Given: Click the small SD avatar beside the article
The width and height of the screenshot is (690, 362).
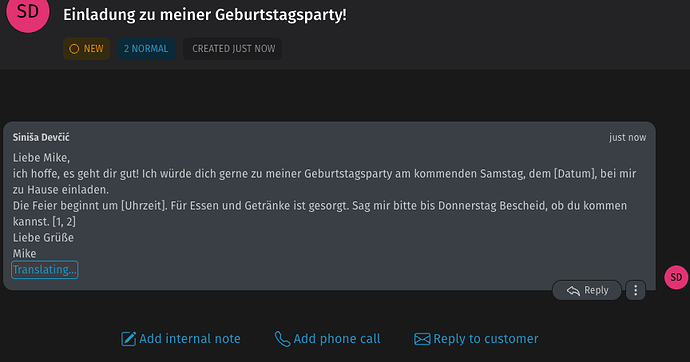Looking at the screenshot, I should click(676, 277).
